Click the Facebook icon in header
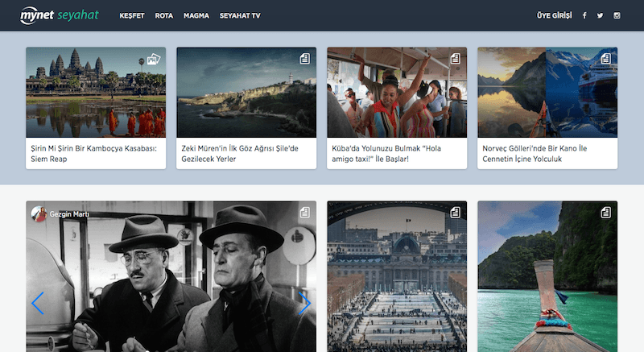The height and width of the screenshot is (352, 644). (x=584, y=15)
